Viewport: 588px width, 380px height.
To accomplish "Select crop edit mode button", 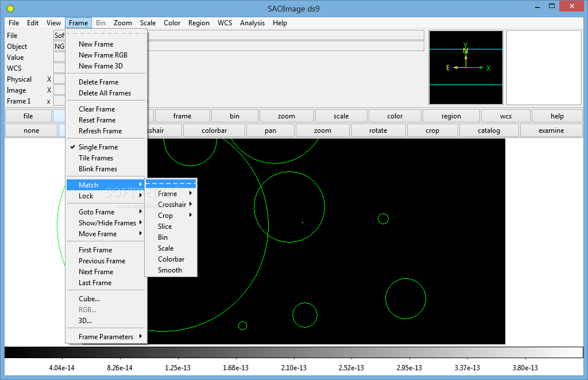I will click(432, 130).
